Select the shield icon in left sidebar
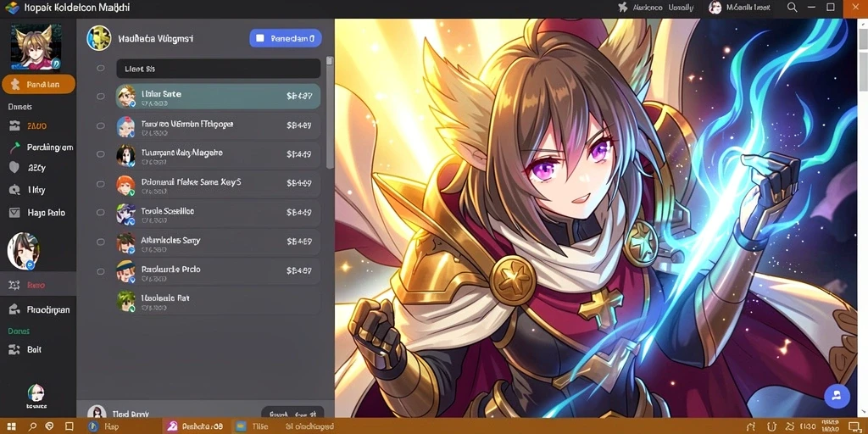This screenshot has width=868, height=434. point(14,168)
